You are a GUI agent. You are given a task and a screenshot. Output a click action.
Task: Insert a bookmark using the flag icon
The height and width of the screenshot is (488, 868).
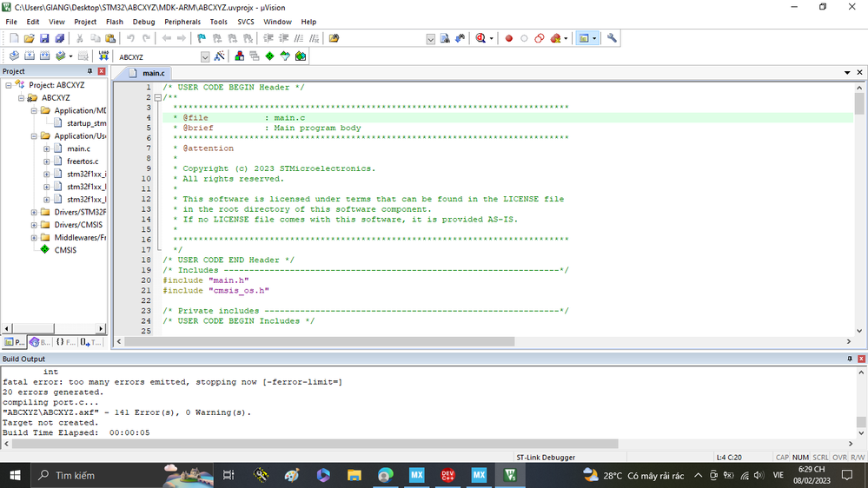[x=202, y=38]
